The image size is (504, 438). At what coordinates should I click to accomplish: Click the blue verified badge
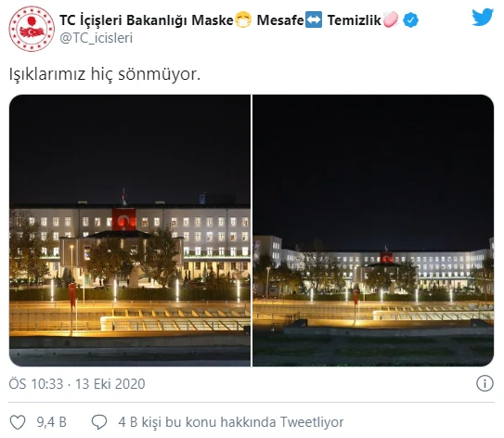pyautogui.click(x=410, y=20)
